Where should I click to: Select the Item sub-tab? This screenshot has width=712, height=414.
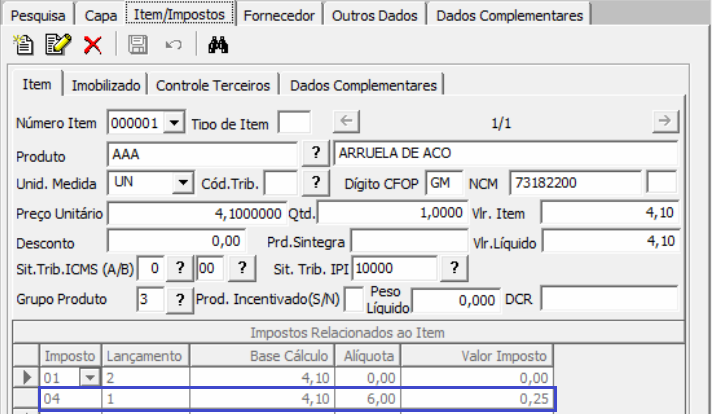(37, 84)
